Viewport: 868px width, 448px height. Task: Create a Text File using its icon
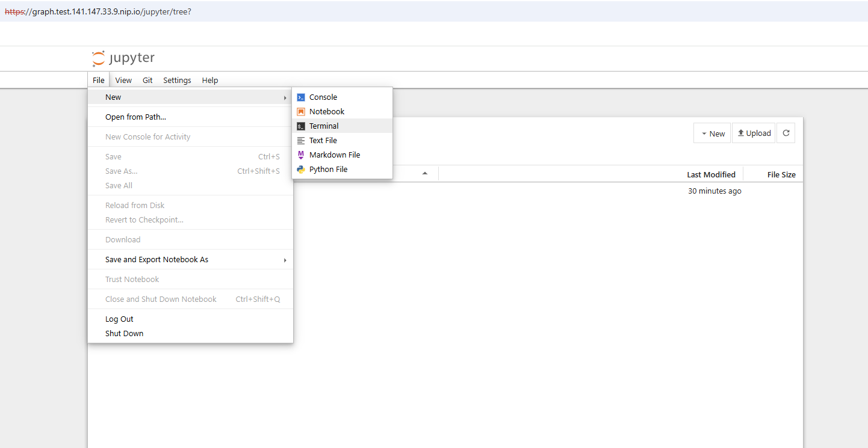300,140
